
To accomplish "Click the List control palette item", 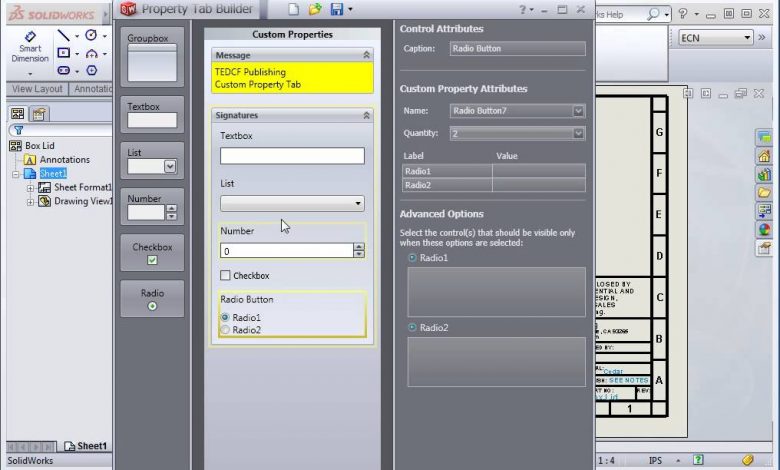I will pos(152,161).
